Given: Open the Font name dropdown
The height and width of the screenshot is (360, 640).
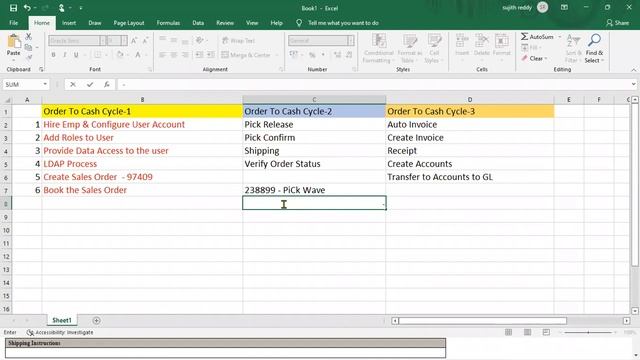Looking at the screenshot, I should tap(102, 40).
